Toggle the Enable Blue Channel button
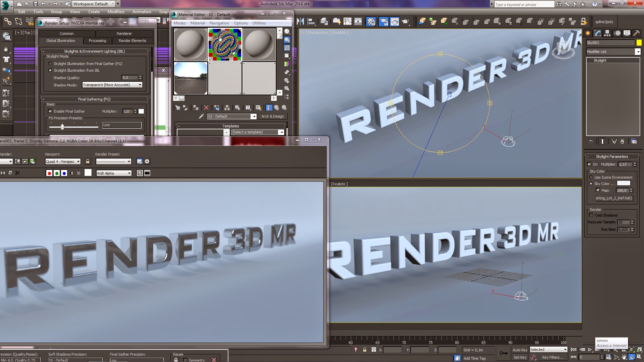Screen dimensions: 644x362 64,173
